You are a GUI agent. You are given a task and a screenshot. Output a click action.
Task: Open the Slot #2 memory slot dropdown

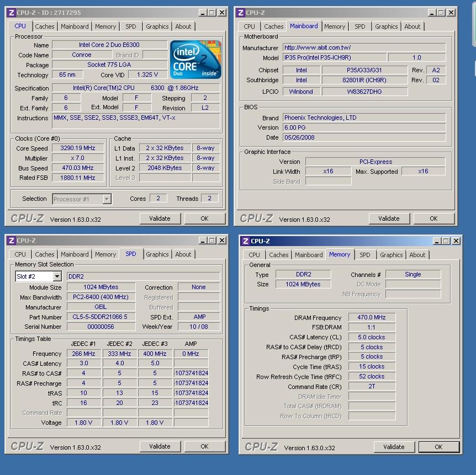[x=57, y=276]
